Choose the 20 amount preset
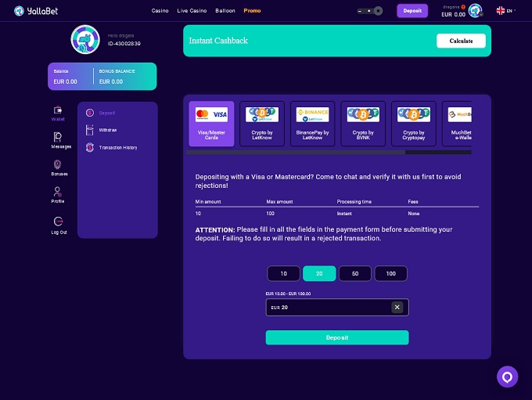 pos(319,273)
